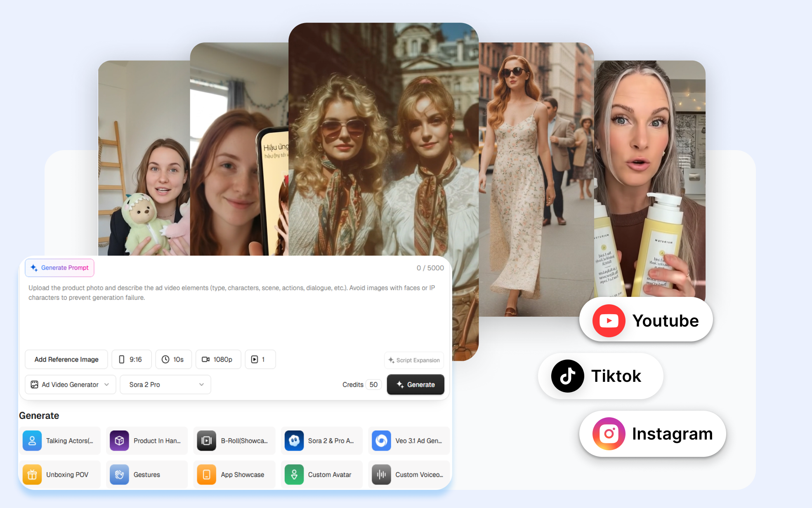Click the clock duration icon
Screen dimensions: 812x508
[165, 360]
